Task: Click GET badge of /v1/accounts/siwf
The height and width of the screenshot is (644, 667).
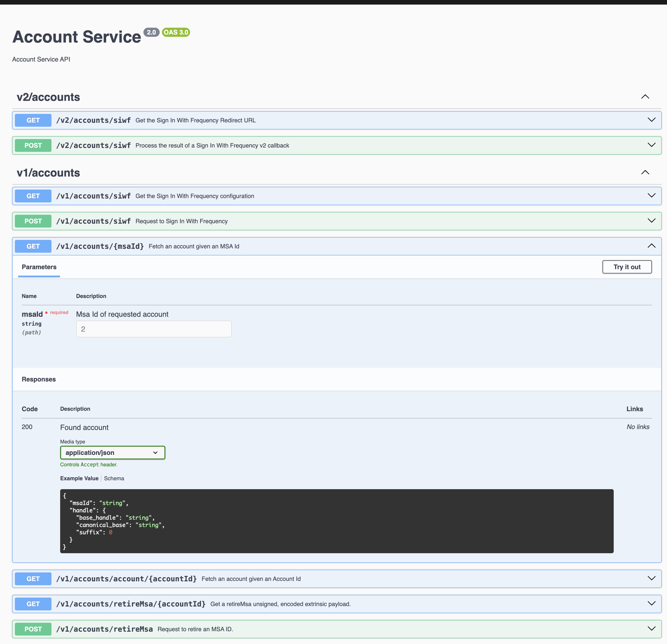Action: 33,196
